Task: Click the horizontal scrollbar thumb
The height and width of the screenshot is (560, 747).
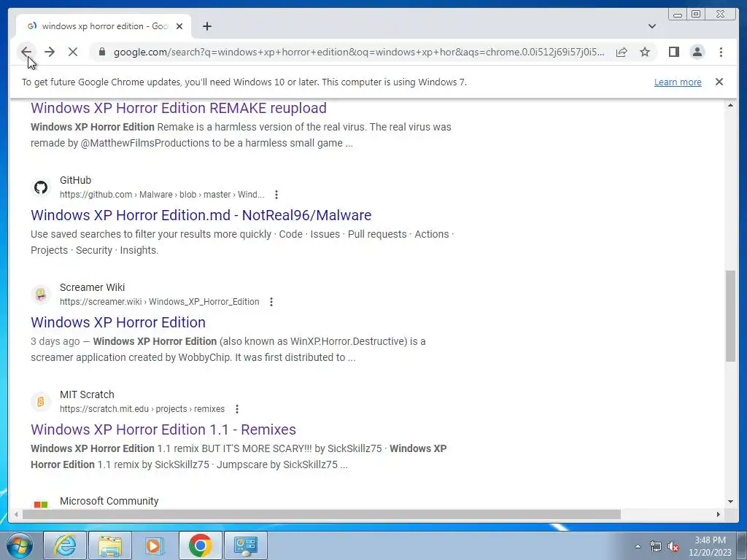Action: coord(322,514)
